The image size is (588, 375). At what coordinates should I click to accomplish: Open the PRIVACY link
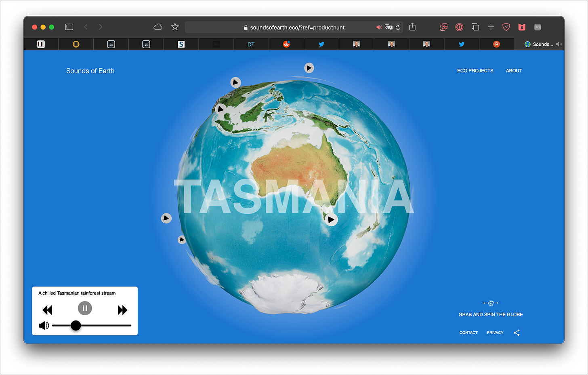pyautogui.click(x=495, y=333)
